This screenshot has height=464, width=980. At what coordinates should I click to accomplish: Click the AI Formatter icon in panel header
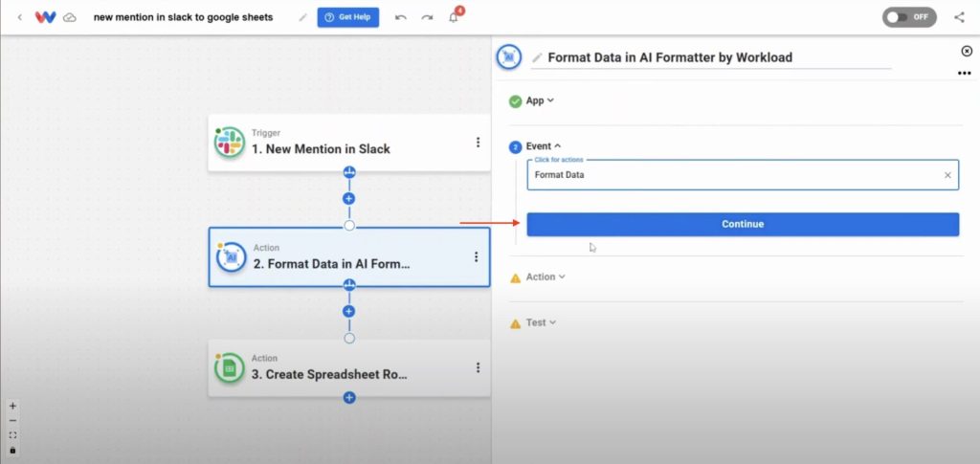(509, 56)
